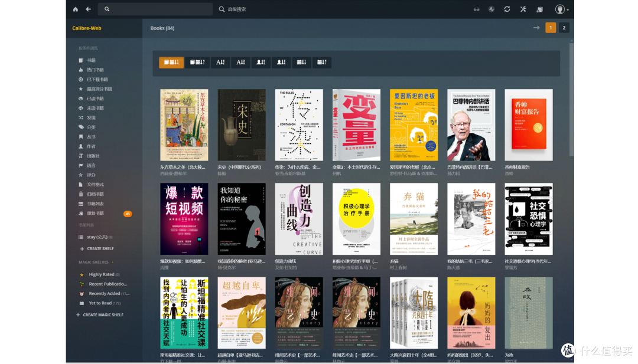This screenshot has height=364, width=638.
Task: Click the page vertical scrollbar
Action: [x=571, y=100]
